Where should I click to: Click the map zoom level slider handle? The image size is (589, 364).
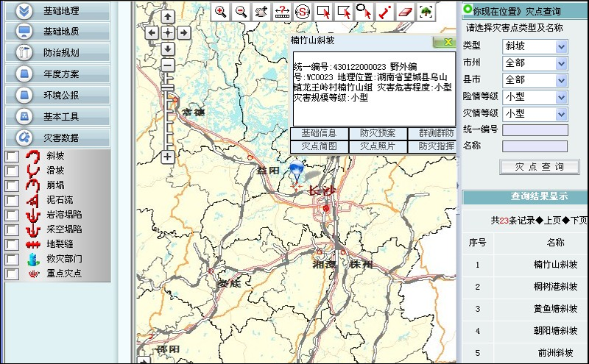(x=167, y=88)
